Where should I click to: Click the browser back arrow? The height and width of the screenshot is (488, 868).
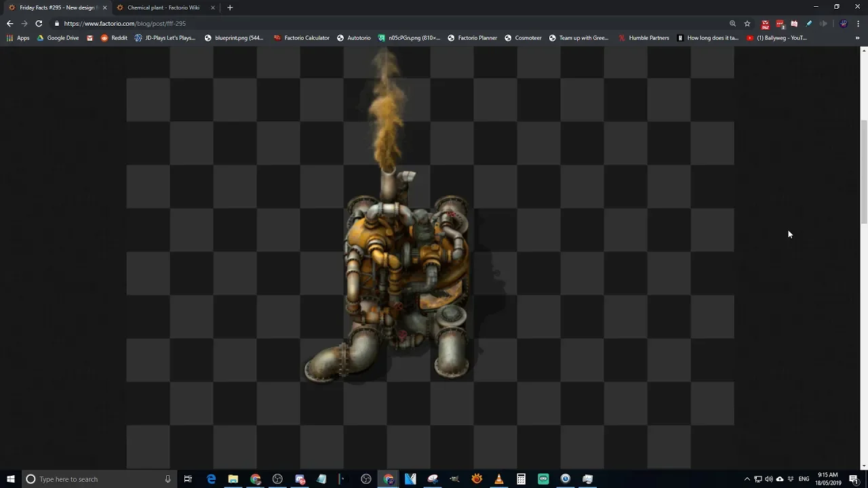pyautogui.click(x=9, y=23)
